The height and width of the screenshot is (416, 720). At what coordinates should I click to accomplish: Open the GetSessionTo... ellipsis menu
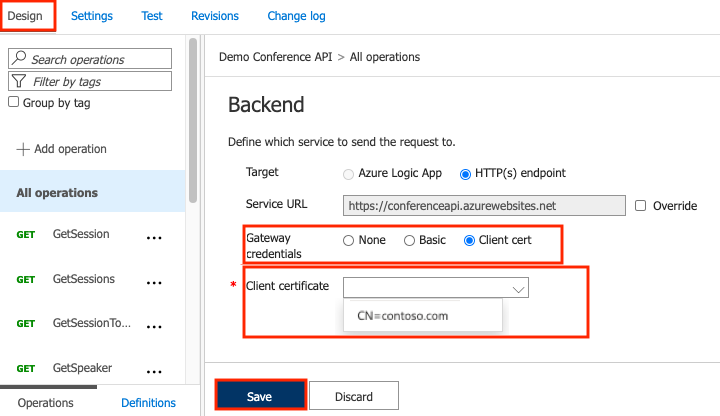click(154, 326)
